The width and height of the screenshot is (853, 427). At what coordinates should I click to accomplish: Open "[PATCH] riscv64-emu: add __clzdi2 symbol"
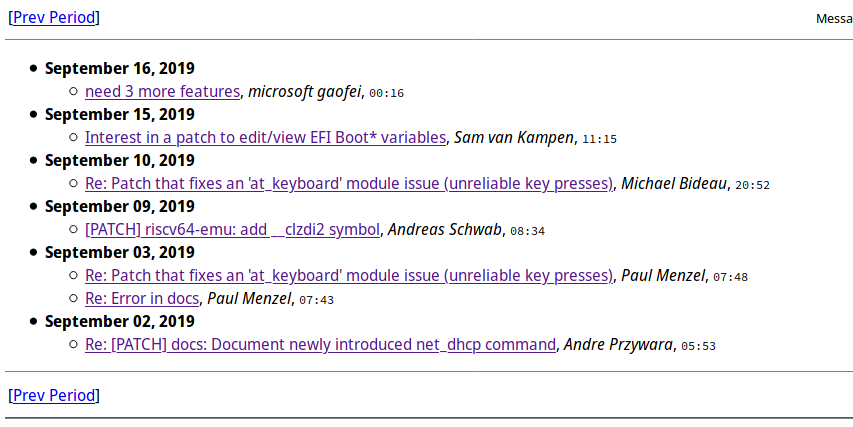232,230
